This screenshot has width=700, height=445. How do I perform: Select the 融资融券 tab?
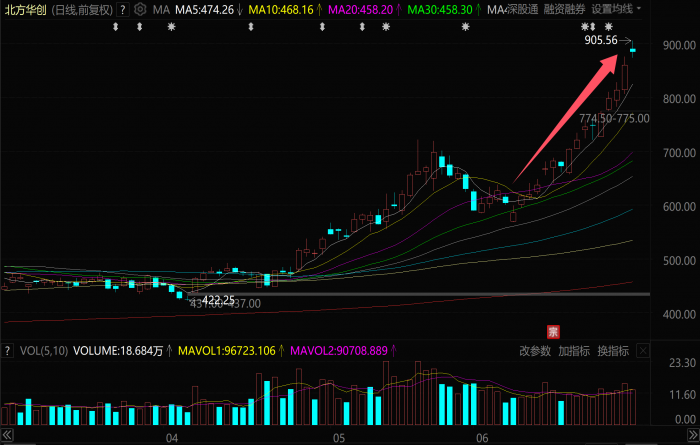click(564, 9)
